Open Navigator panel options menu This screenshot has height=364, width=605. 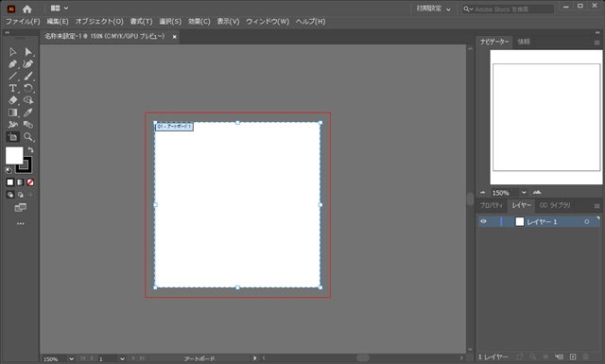(596, 43)
